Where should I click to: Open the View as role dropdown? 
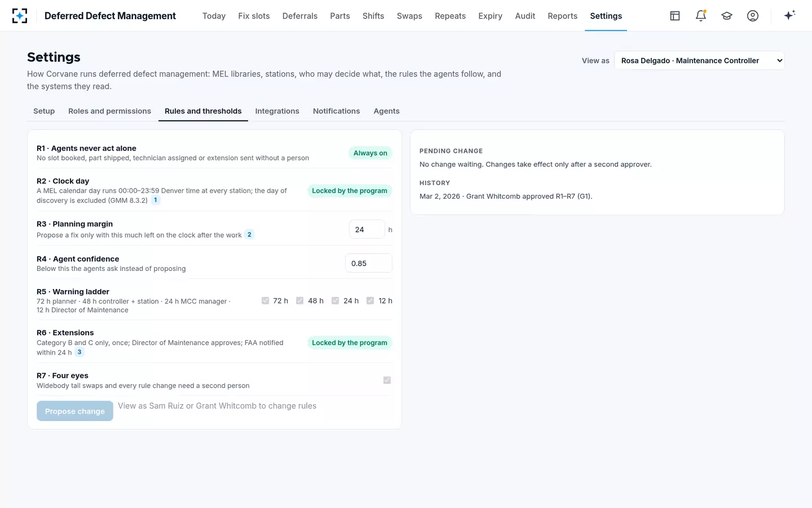pos(699,60)
